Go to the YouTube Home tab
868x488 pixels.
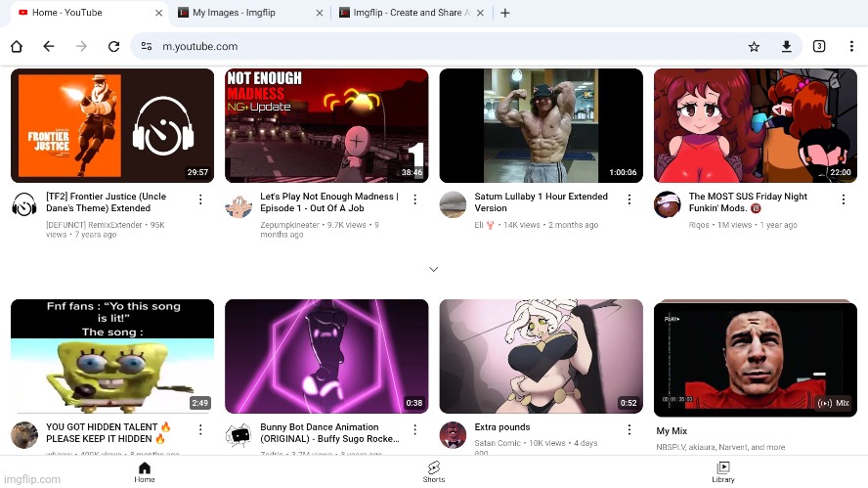click(x=145, y=472)
